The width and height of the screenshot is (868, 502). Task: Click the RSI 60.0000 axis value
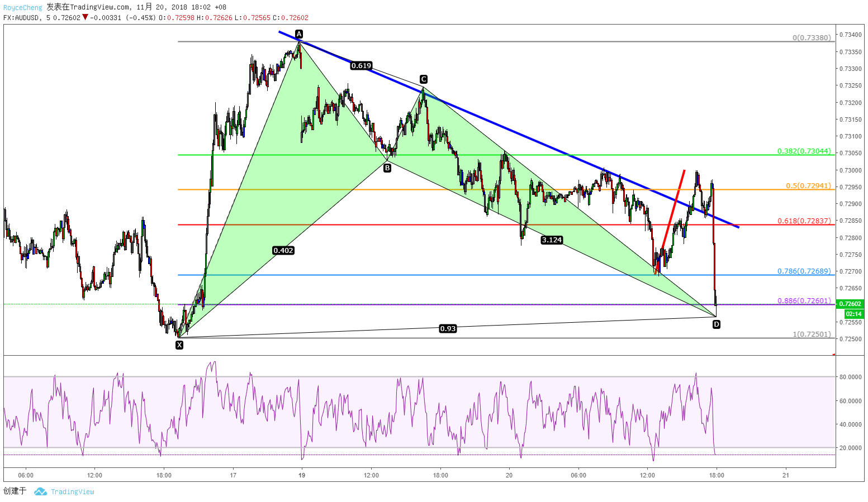(850, 401)
